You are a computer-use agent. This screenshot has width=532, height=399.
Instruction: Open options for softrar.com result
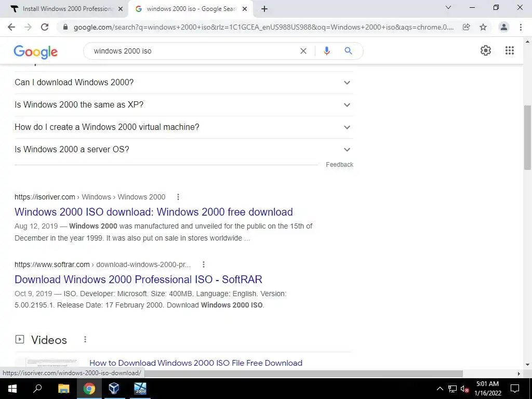(x=204, y=264)
